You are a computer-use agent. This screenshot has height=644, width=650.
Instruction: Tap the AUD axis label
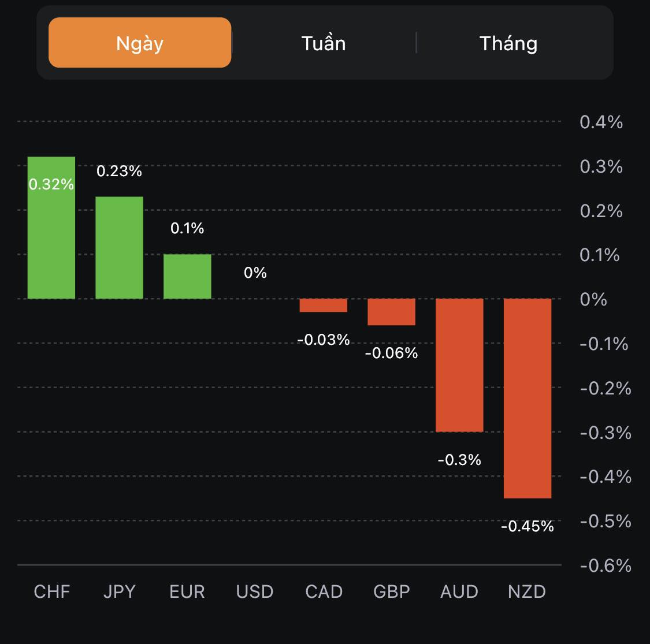pyautogui.click(x=459, y=591)
